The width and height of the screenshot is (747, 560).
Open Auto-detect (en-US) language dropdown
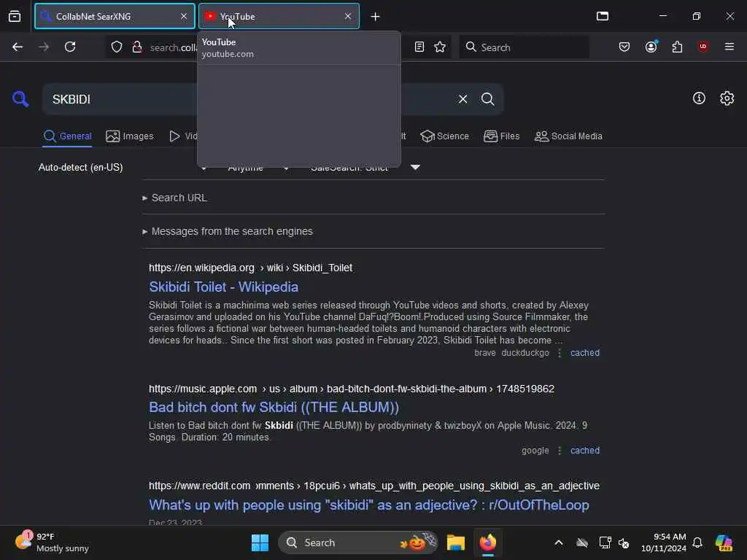tap(80, 168)
